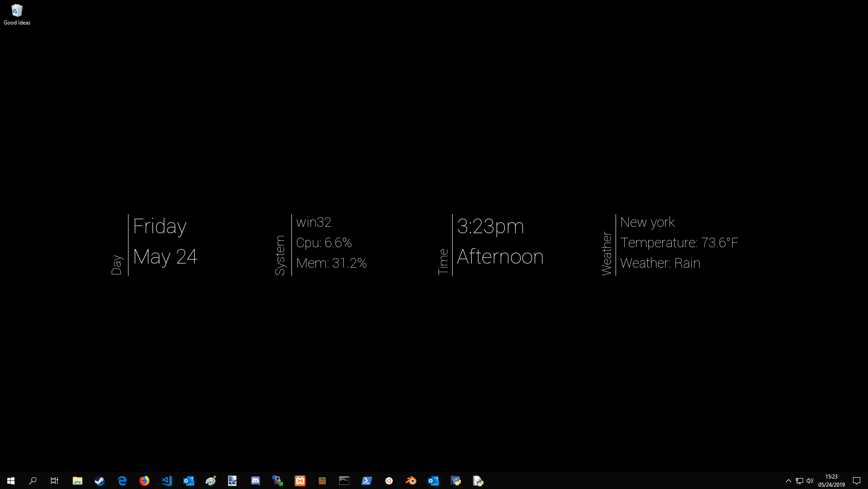868x489 pixels.
Task: Open the Command Prompt from the taskbar
Action: point(344,481)
